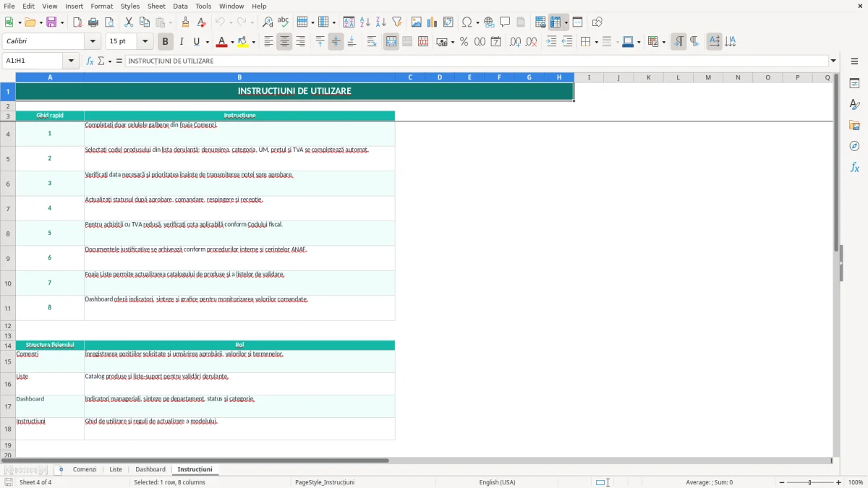The image size is (868, 488).
Task: Click zoom level 100% in status bar
Action: [x=856, y=482]
